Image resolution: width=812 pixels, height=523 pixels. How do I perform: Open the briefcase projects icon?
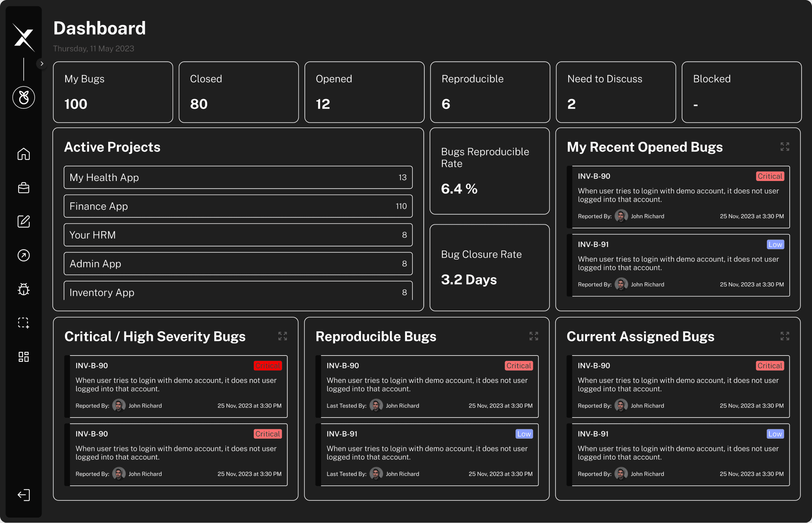click(x=23, y=188)
